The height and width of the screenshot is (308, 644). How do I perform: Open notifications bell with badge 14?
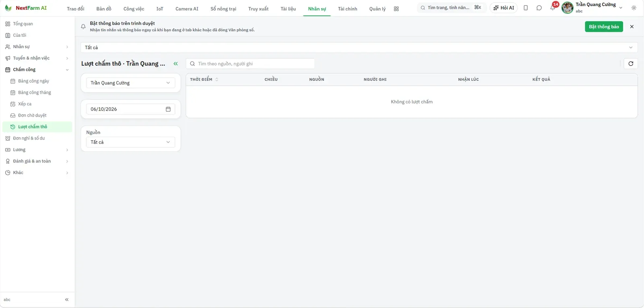(x=553, y=8)
